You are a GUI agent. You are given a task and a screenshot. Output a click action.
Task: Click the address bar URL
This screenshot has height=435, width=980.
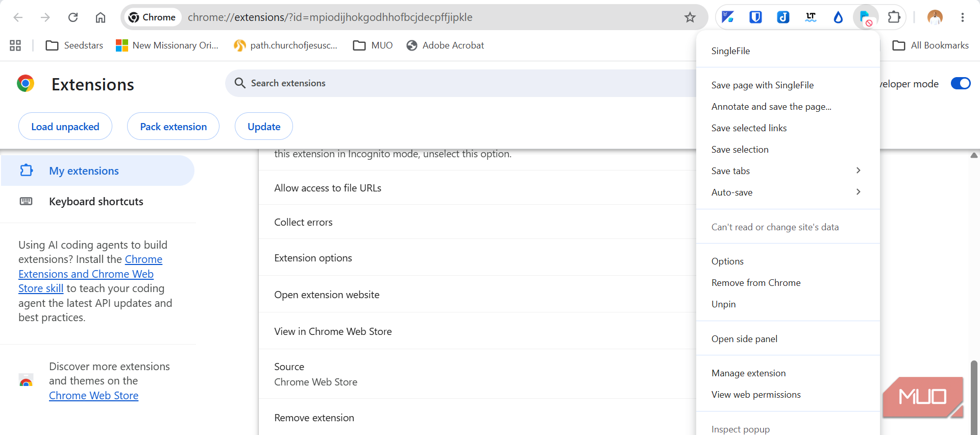[330, 17]
